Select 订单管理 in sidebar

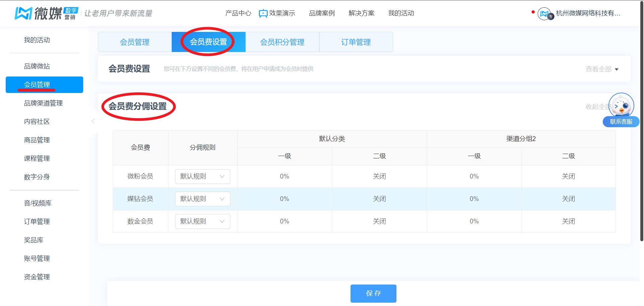pyautogui.click(x=37, y=221)
